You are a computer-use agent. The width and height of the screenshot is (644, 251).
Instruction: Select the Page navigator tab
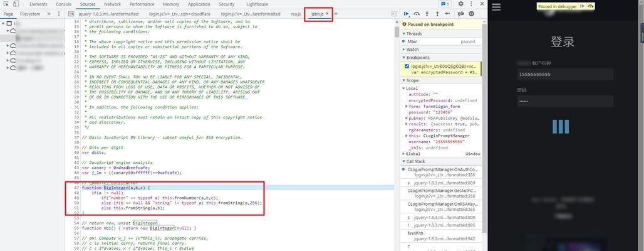[x=8, y=14]
